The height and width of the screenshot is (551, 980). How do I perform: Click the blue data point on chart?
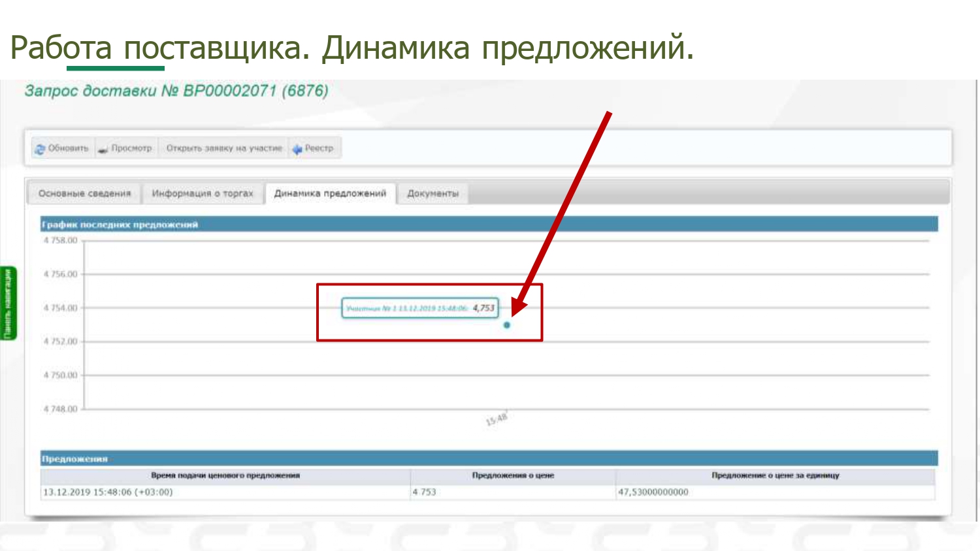[506, 325]
